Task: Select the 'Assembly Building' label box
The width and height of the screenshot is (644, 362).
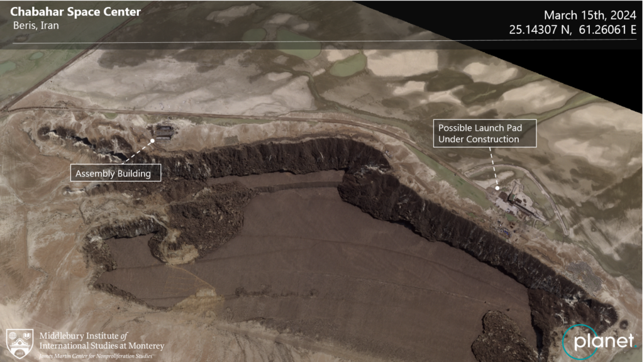Action: point(116,173)
